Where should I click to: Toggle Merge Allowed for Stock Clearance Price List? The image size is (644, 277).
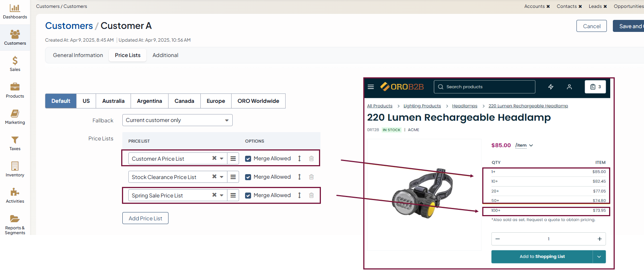(x=248, y=177)
